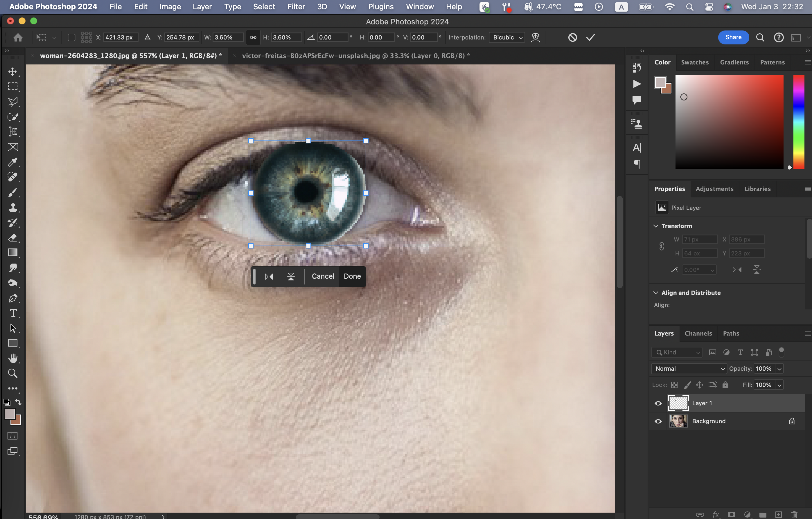Image resolution: width=812 pixels, height=519 pixels.
Task: Click the warp mode switch icon
Action: coord(535,37)
